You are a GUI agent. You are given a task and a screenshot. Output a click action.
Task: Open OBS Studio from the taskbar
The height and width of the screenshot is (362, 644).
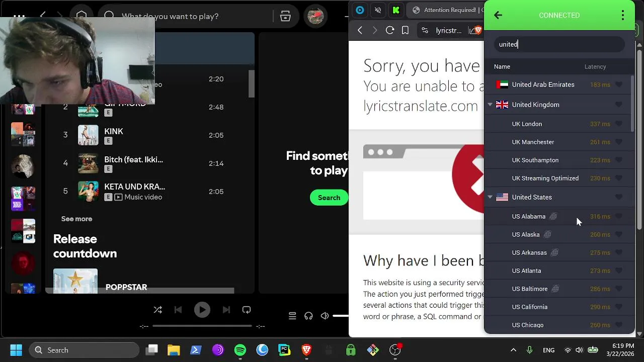tap(395, 350)
